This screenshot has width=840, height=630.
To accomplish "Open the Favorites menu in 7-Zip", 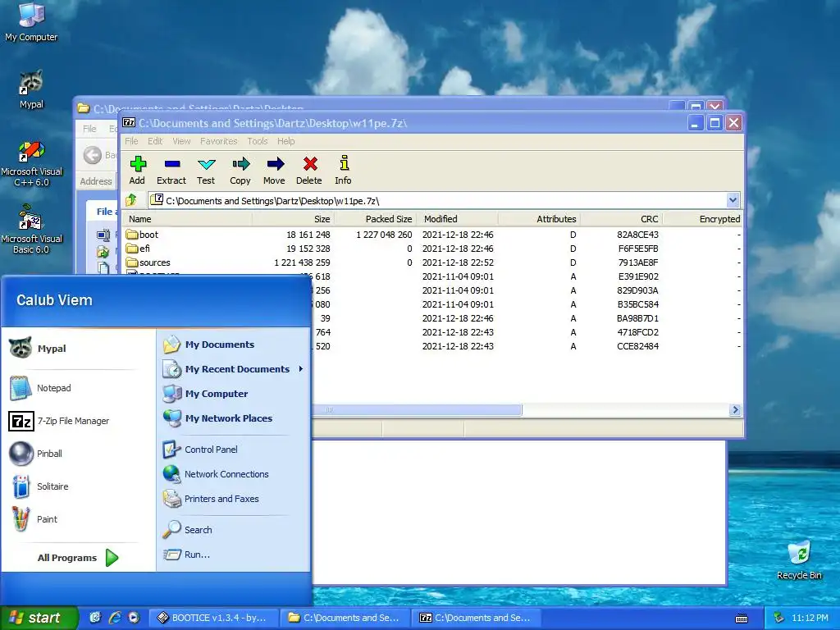I will pyautogui.click(x=218, y=141).
